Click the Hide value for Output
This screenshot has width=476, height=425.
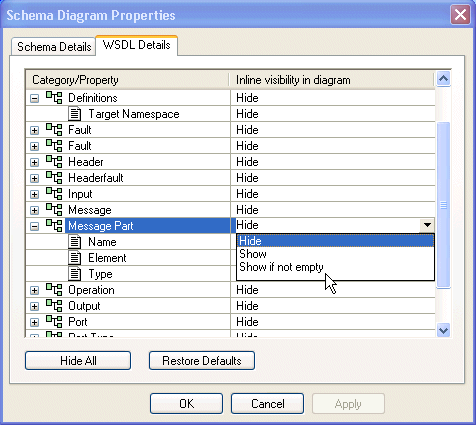[247, 306]
